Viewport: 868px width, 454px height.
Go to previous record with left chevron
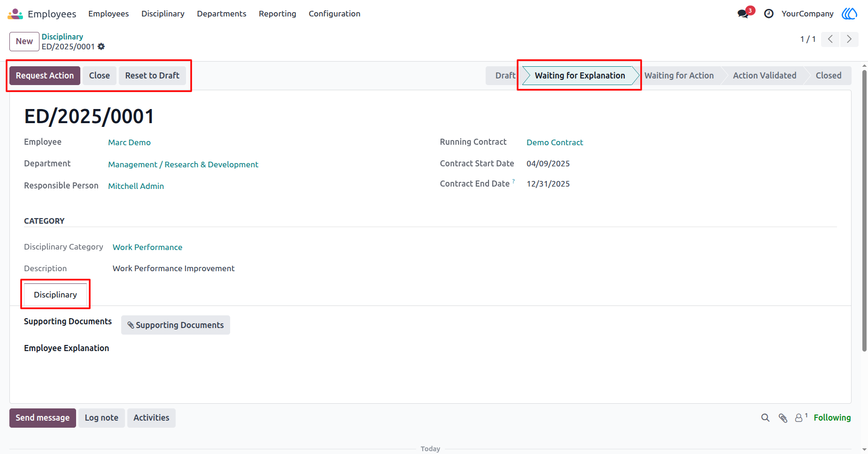click(830, 39)
